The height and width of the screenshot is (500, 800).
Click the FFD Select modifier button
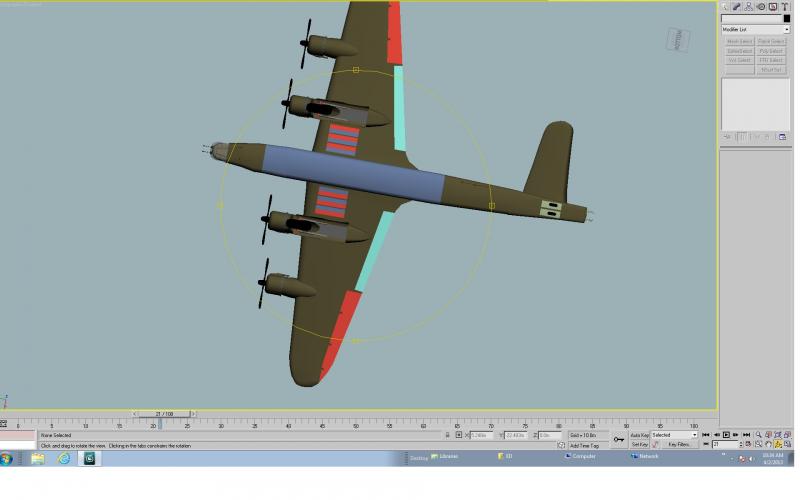pyautogui.click(x=771, y=60)
